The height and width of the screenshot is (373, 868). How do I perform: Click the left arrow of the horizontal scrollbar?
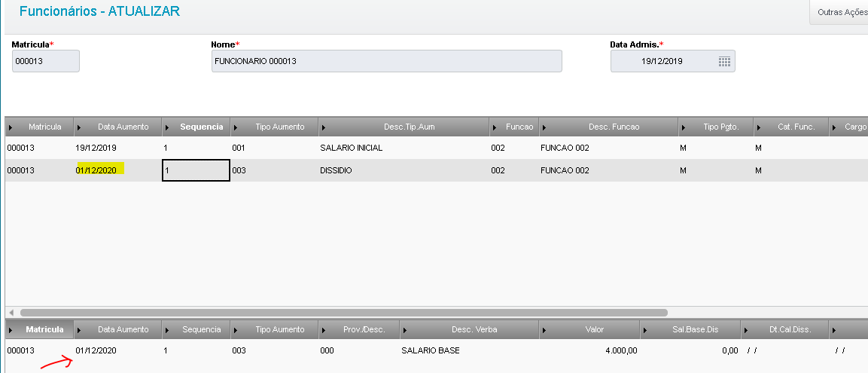click(11, 313)
